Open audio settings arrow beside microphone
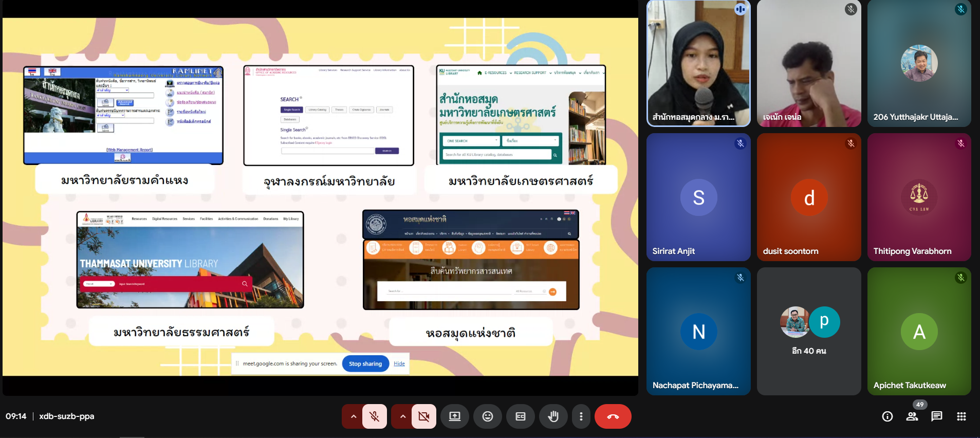Screen dimensions: 980x438 (x=354, y=416)
